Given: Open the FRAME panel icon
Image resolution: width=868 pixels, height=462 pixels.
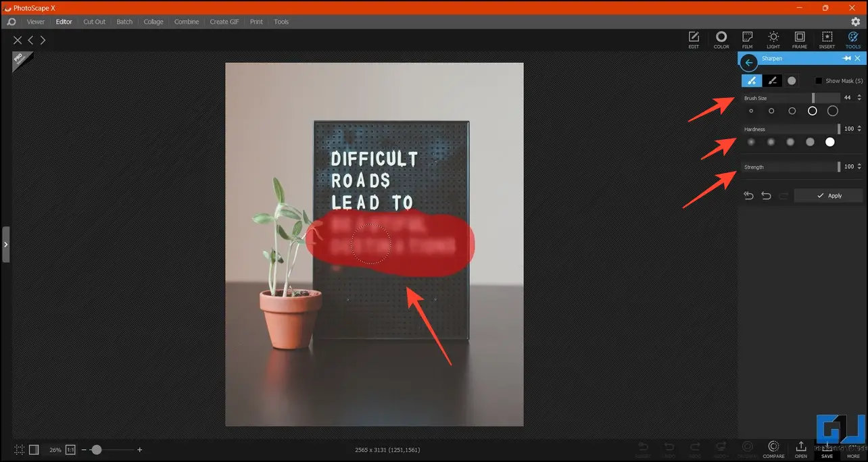Looking at the screenshot, I should click(x=800, y=40).
